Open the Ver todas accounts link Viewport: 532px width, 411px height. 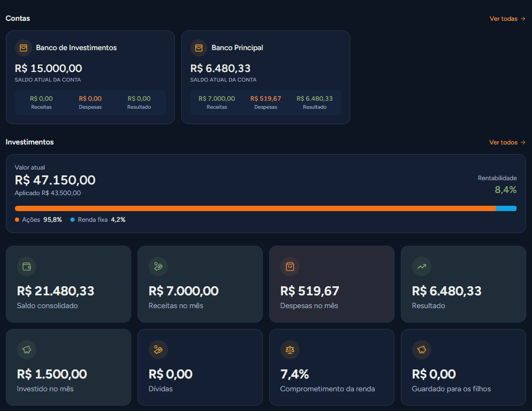click(507, 19)
